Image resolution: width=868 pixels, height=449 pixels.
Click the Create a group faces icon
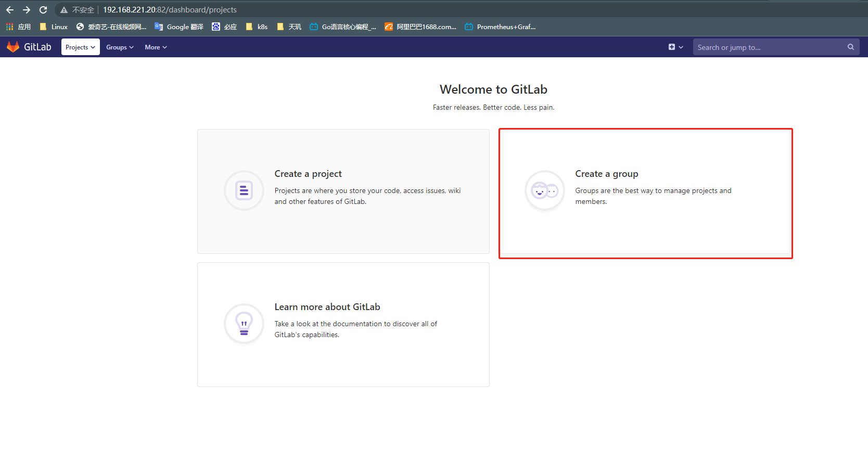click(545, 190)
